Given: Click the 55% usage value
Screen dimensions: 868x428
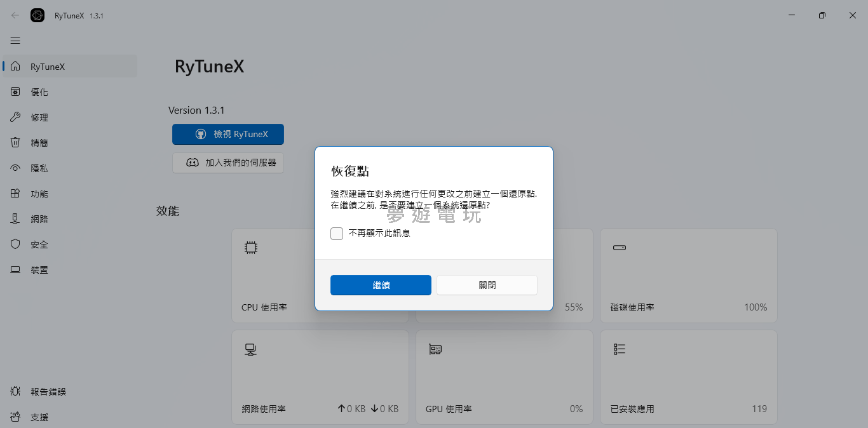Looking at the screenshot, I should point(574,307).
